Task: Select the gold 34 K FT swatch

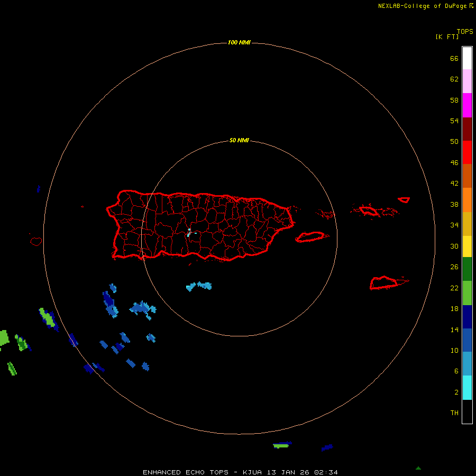Action: tap(467, 224)
